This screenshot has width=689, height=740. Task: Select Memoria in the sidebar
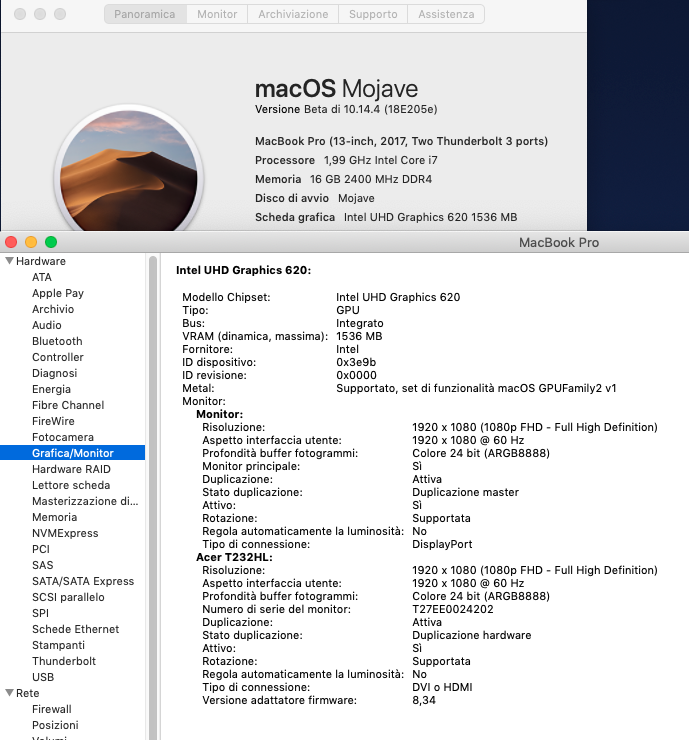click(x=54, y=517)
